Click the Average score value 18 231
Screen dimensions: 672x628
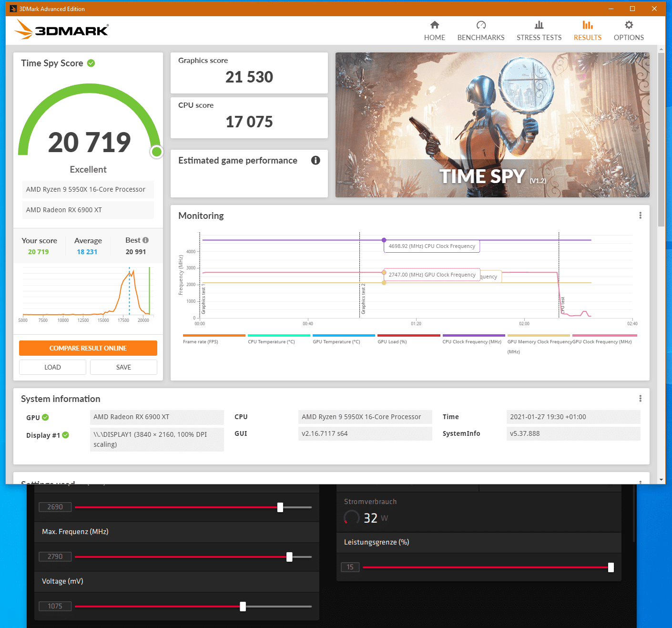pyautogui.click(x=87, y=252)
